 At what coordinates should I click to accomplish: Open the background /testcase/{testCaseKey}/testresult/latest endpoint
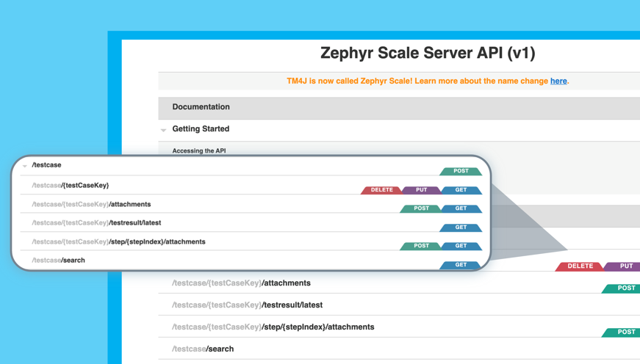(x=247, y=305)
